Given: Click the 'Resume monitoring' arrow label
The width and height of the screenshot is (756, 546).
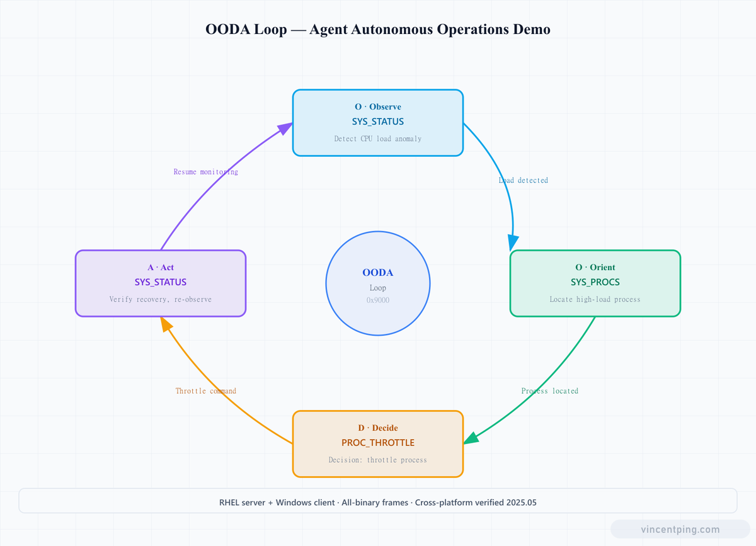Looking at the screenshot, I should 206,172.
